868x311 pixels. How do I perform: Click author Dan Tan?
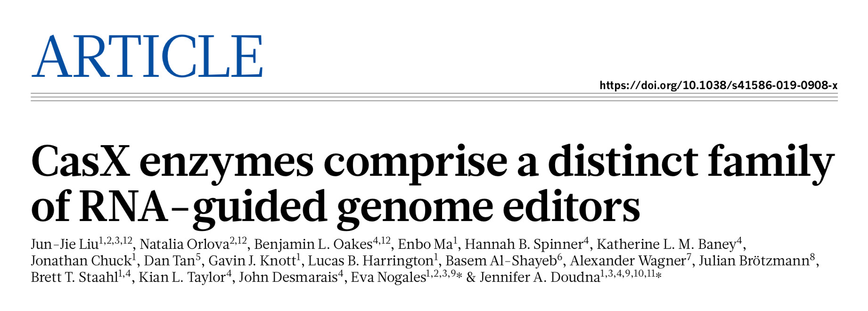pyautogui.click(x=170, y=261)
